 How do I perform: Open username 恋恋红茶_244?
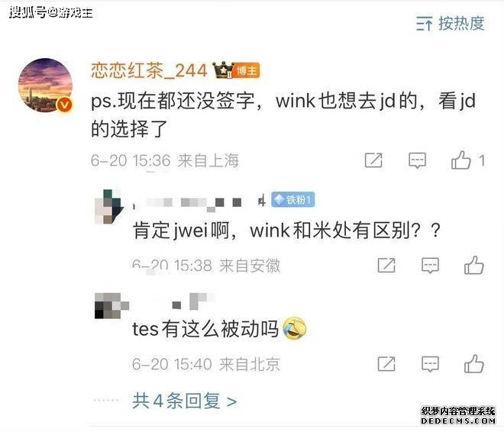(x=149, y=71)
